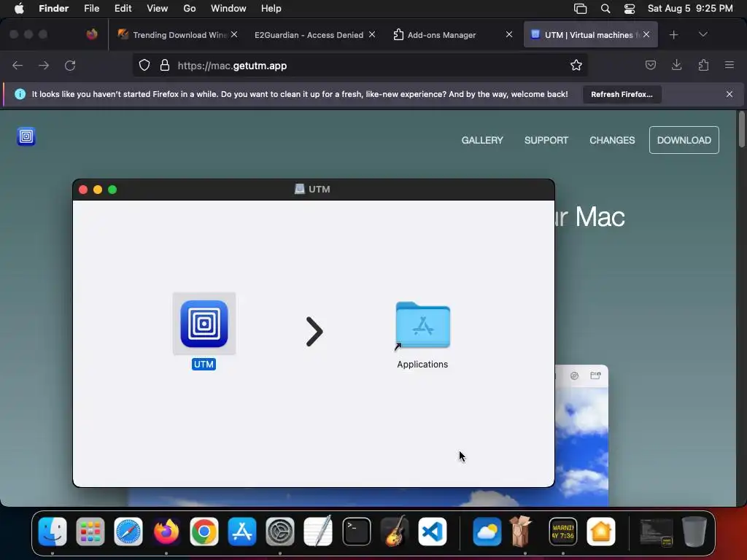
Task: Open the SUPPORT page link
Action: tap(546, 140)
